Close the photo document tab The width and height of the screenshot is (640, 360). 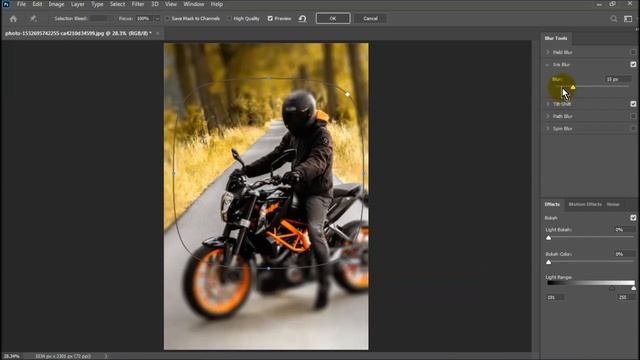(x=158, y=33)
